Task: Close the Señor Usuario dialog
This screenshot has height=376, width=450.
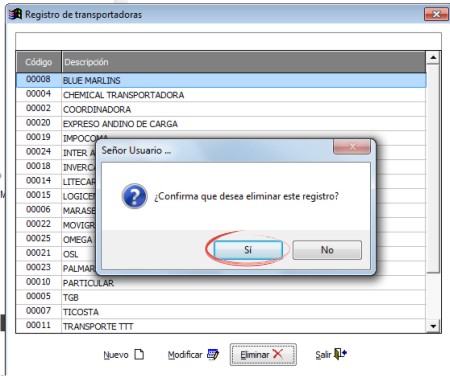Action: click(352, 147)
